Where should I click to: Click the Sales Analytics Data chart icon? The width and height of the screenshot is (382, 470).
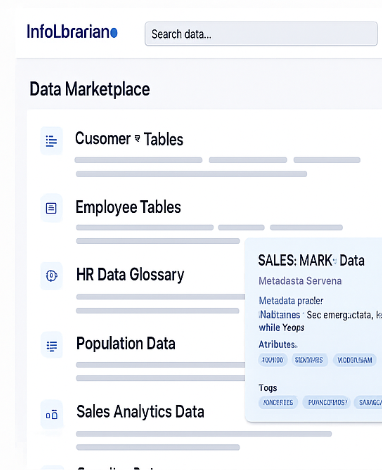pos(52,414)
